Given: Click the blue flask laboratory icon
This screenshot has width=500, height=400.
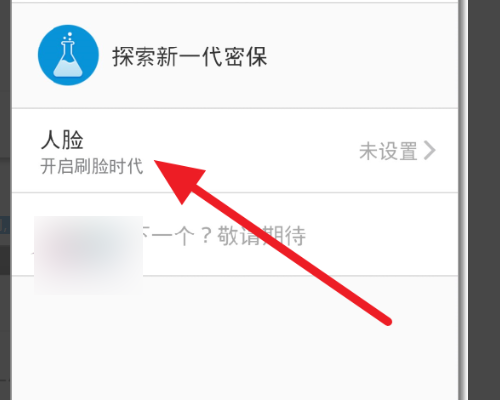Looking at the screenshot, I should 68,55.
